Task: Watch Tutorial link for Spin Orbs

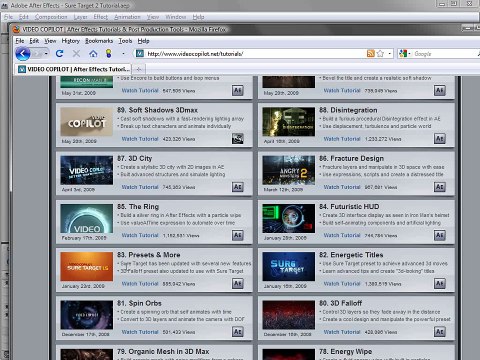Action: point(140,332)
